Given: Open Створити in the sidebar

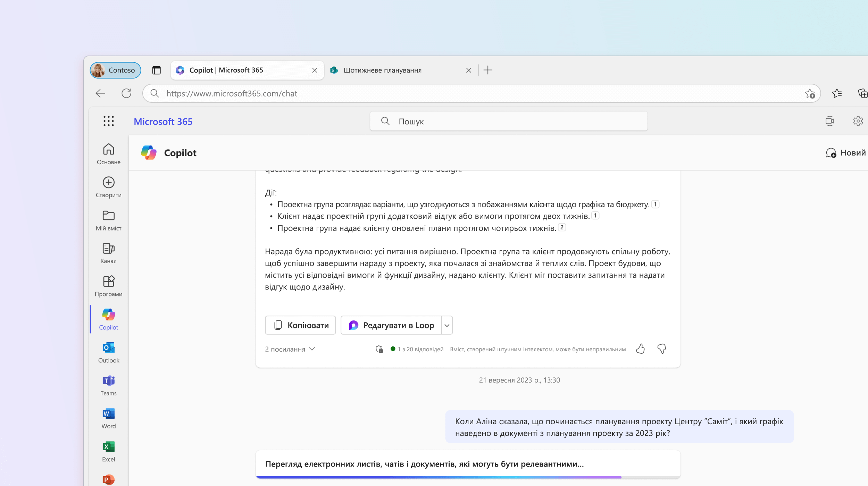Looking at the screenshot, I should 109,187.
